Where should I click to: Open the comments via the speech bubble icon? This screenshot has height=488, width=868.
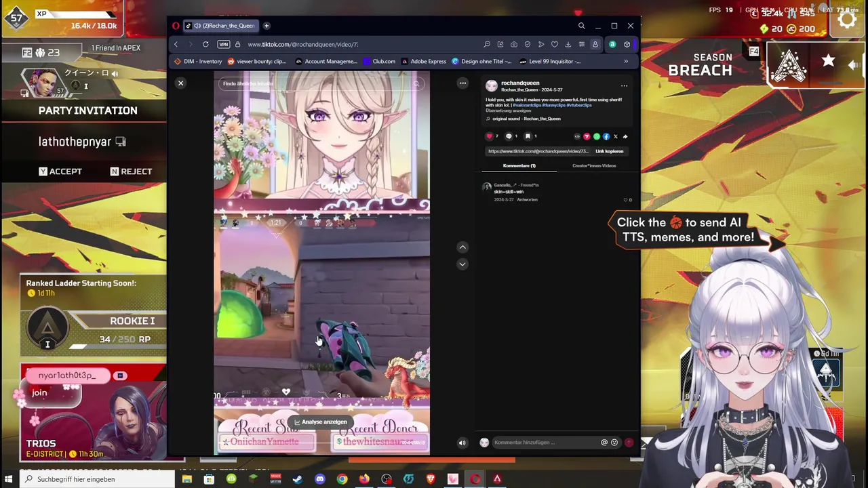509,136
